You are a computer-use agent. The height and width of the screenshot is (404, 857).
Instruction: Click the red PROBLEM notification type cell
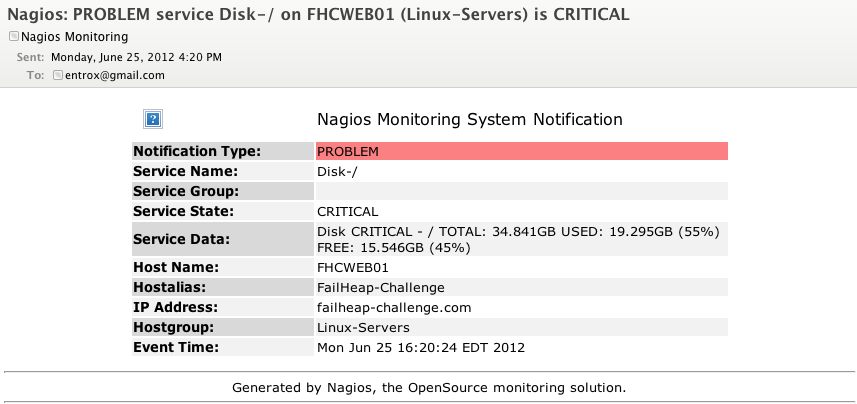pyautogui.click(x=521, y=151)
